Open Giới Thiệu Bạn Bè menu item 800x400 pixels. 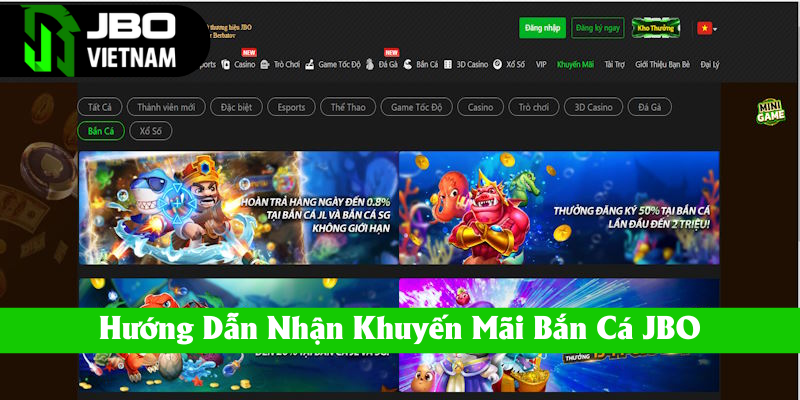662,65
